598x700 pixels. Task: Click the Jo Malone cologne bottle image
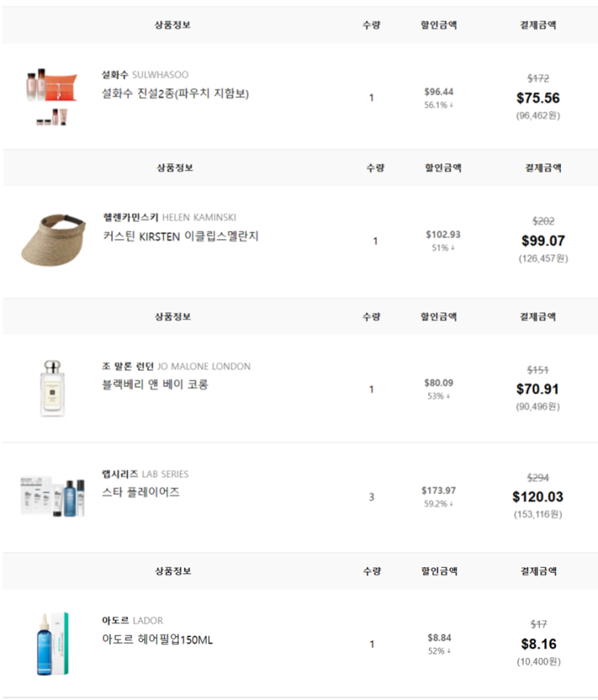(53, 388)
